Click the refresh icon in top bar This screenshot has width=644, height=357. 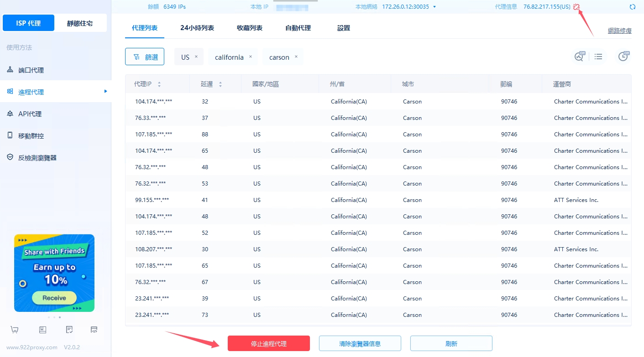pyautogui.click(x=632, y=7)
